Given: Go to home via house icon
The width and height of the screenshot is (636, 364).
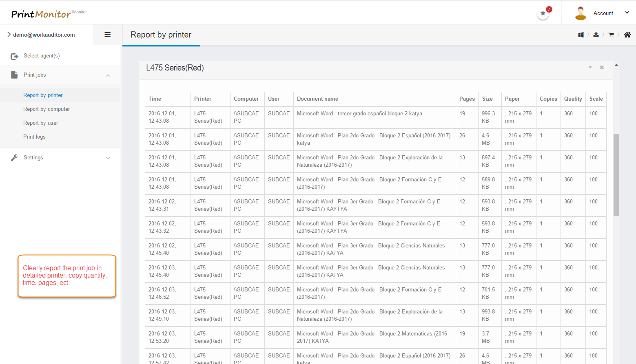Looking at the screenshot, I should (627, 35).
